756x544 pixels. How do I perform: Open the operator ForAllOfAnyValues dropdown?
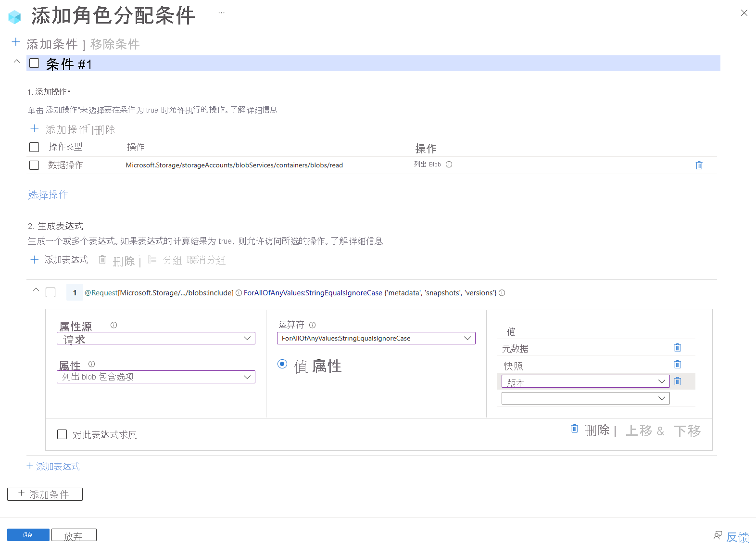click(x=376, y=338)
